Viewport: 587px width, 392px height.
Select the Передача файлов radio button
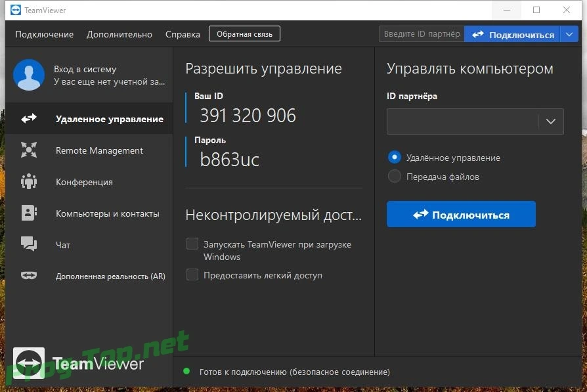pos(394,176)
